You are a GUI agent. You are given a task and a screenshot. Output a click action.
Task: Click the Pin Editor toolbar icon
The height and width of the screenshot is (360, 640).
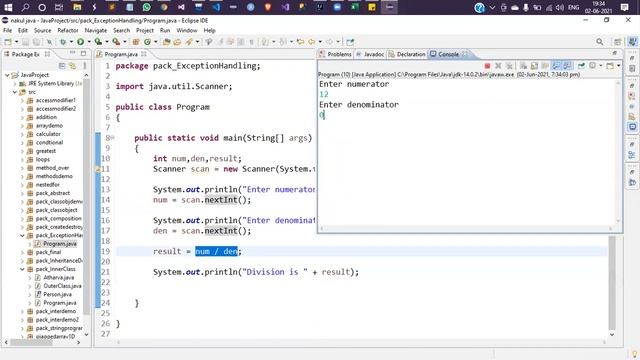pyautogui.click(x=350, y=42)
